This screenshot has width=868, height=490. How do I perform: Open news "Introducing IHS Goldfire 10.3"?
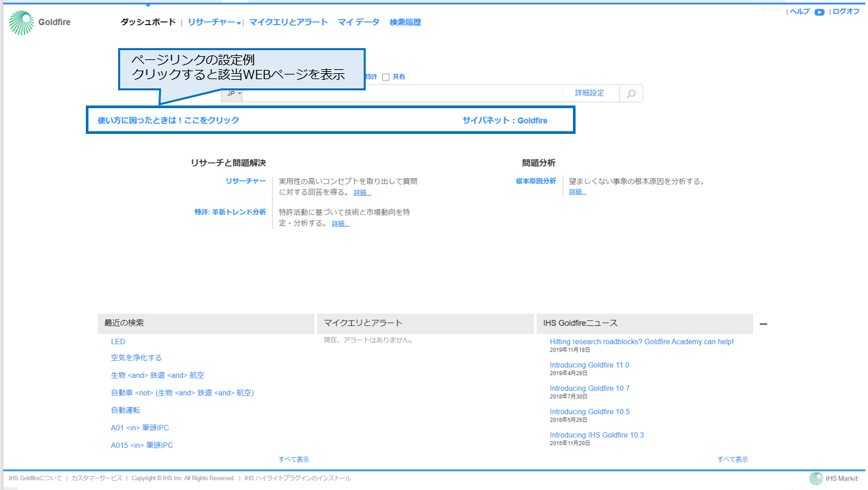click(597, 435)
